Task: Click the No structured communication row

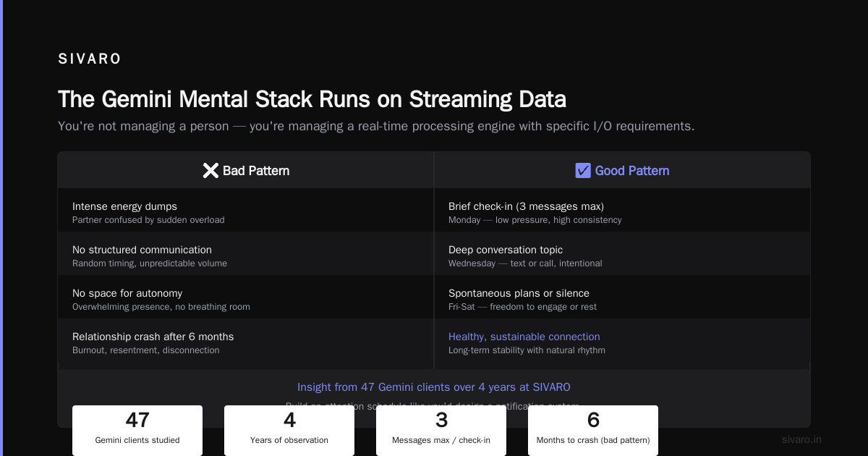Action: [246, 253]
